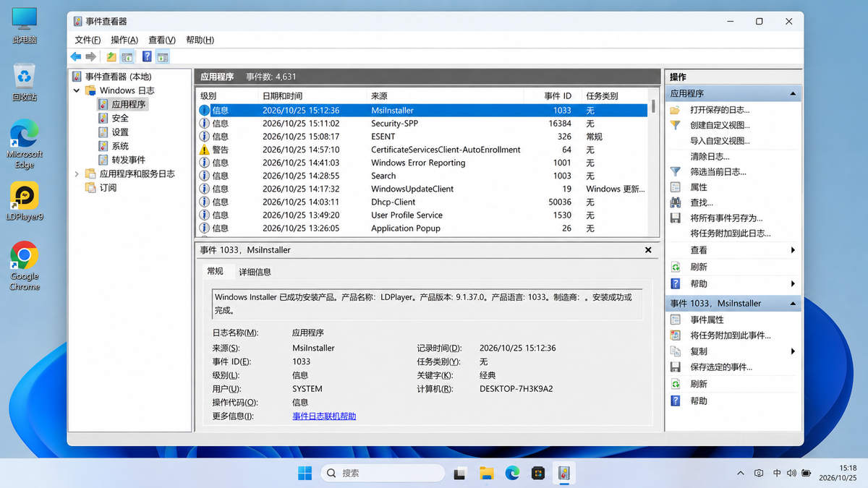Open the 事件日志联机帮助 link
Viewport: 868px width, 488px height.
324,416
